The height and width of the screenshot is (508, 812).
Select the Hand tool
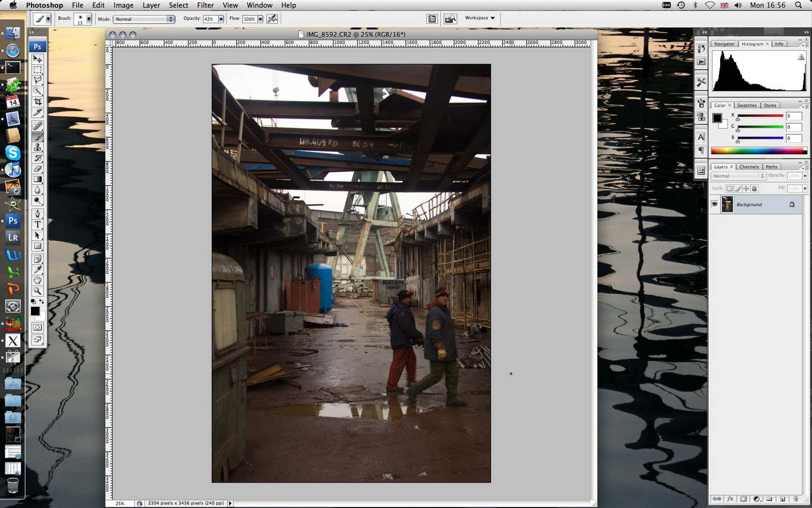coord(38,280)
